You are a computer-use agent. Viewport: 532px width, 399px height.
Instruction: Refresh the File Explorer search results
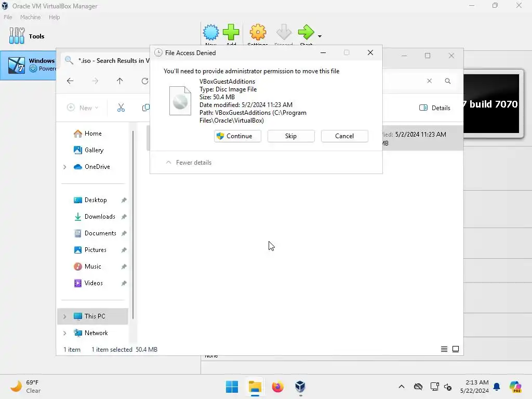pyautogui.click(x=145, y=81)
